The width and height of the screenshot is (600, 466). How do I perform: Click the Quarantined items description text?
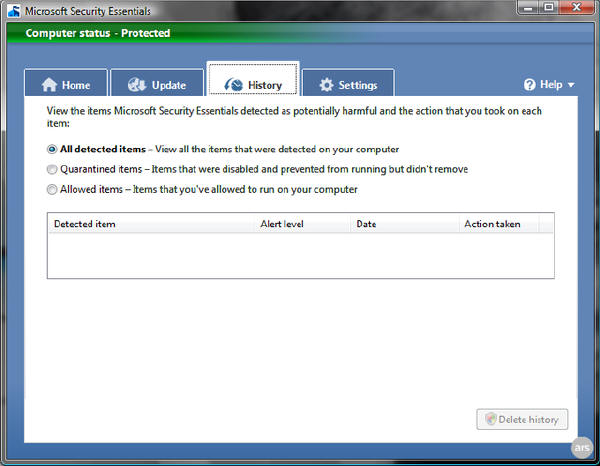pyautogui.click(x=310, y=169)
